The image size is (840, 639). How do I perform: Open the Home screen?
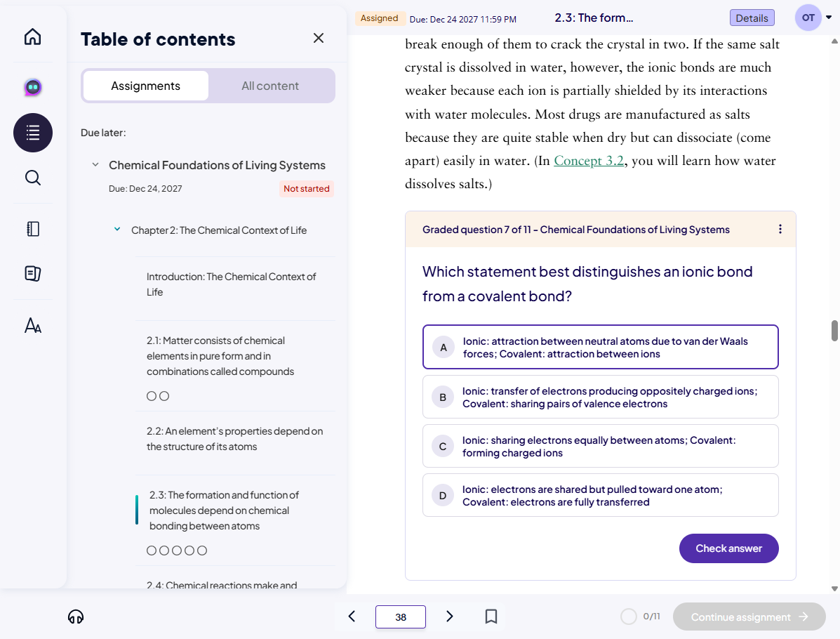[32, 37]
